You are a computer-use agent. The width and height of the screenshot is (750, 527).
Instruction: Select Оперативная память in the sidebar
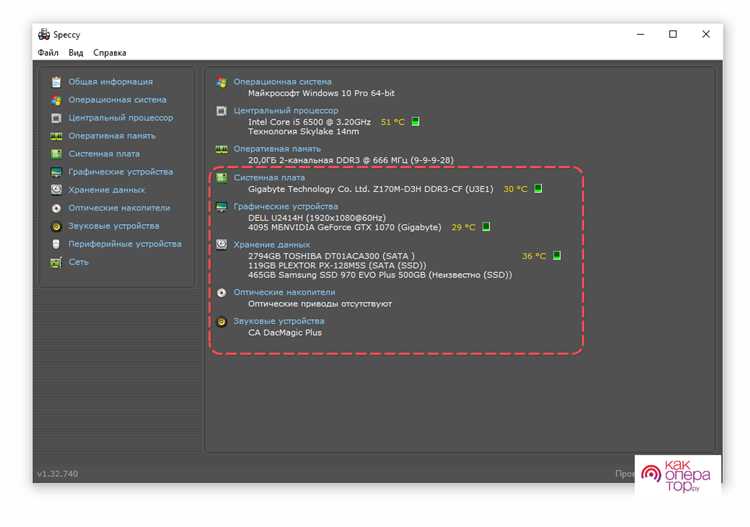112,136
